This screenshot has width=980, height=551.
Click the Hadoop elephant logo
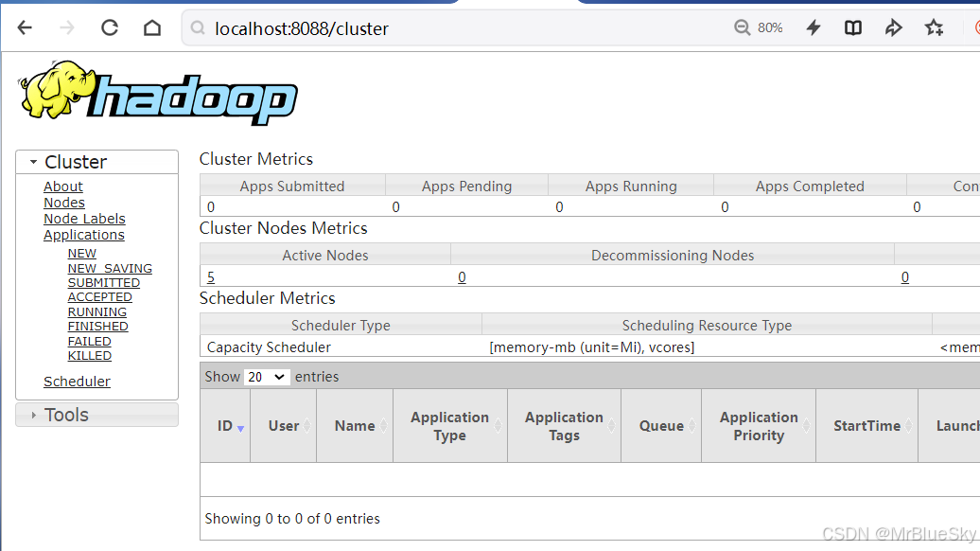click(158, 91)
